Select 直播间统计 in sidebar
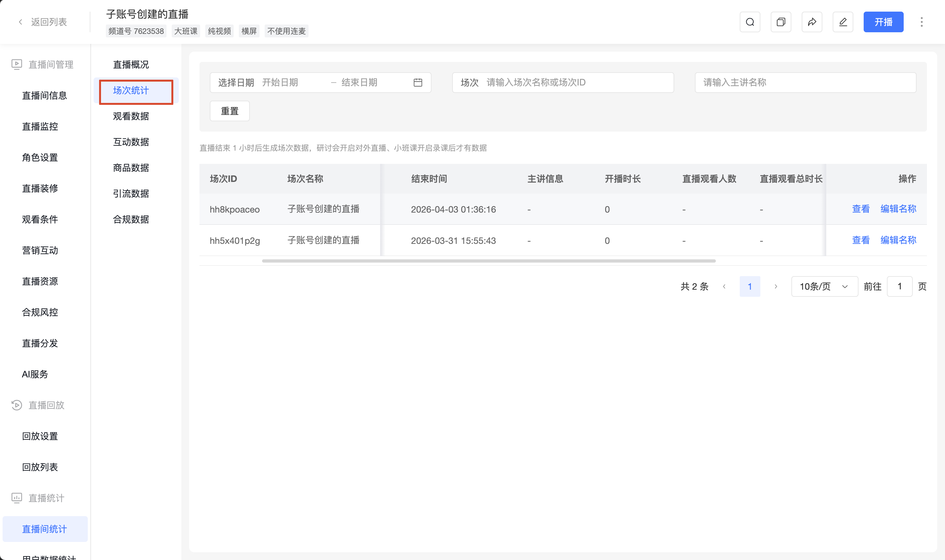The width and height of the screenshot is (945, 560). [45, 529]
